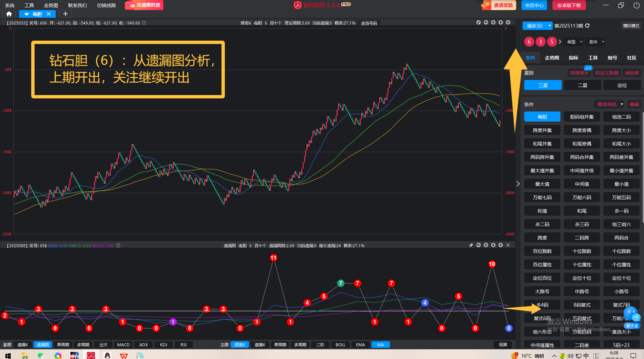644x359 pixels.
Task: Toggle the KDJ sub-chart indicator
Action: 163,345
